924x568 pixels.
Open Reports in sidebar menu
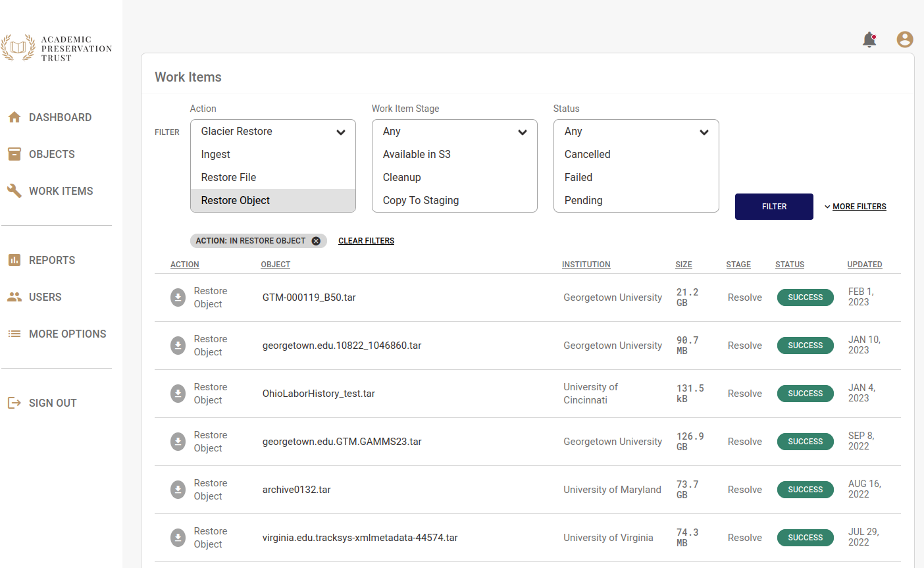(x=52, y=260)
